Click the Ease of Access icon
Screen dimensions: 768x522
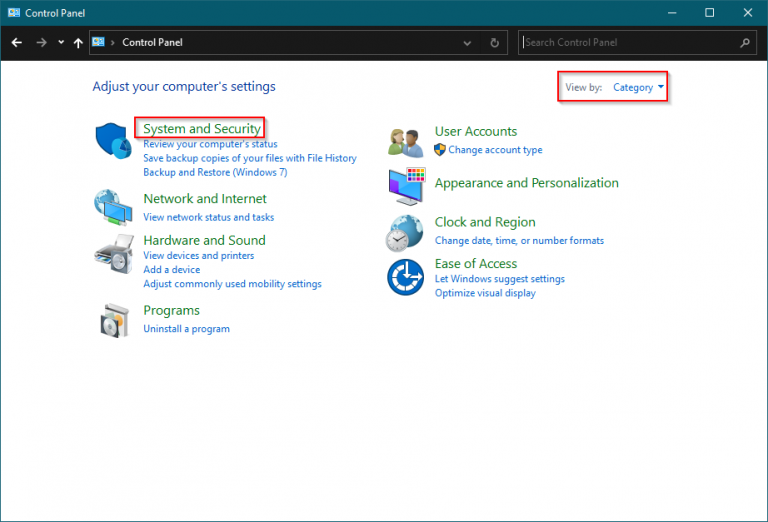click(406, 277)
